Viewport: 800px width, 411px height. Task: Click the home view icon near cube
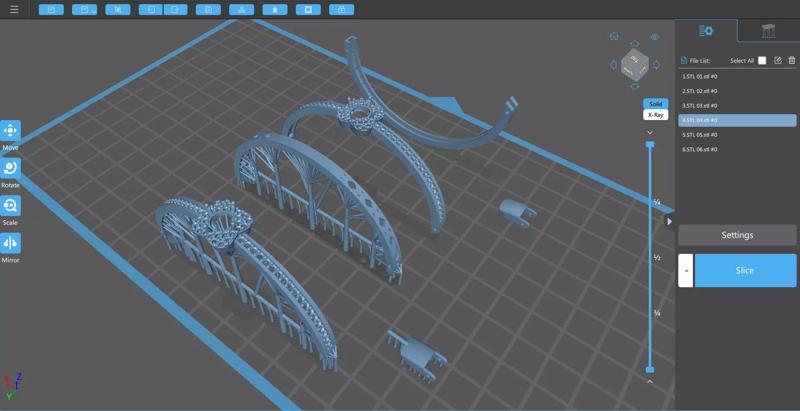[614, 36]
